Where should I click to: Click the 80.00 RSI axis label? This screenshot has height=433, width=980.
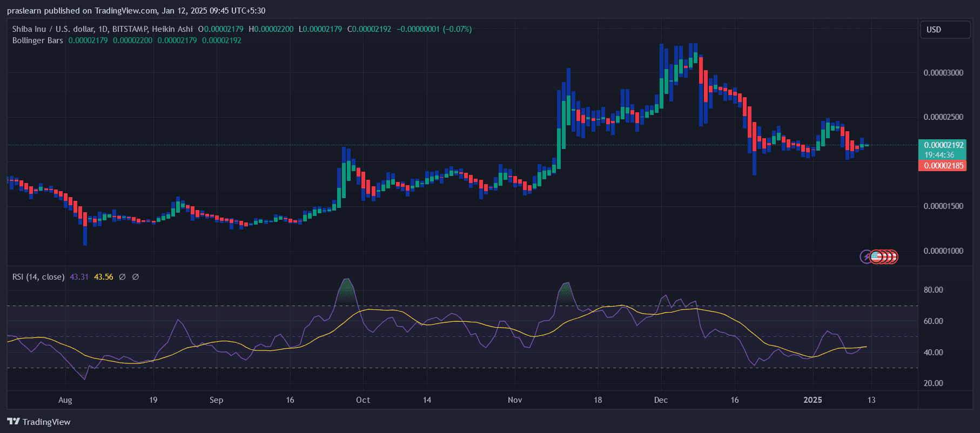coord(933,290)
